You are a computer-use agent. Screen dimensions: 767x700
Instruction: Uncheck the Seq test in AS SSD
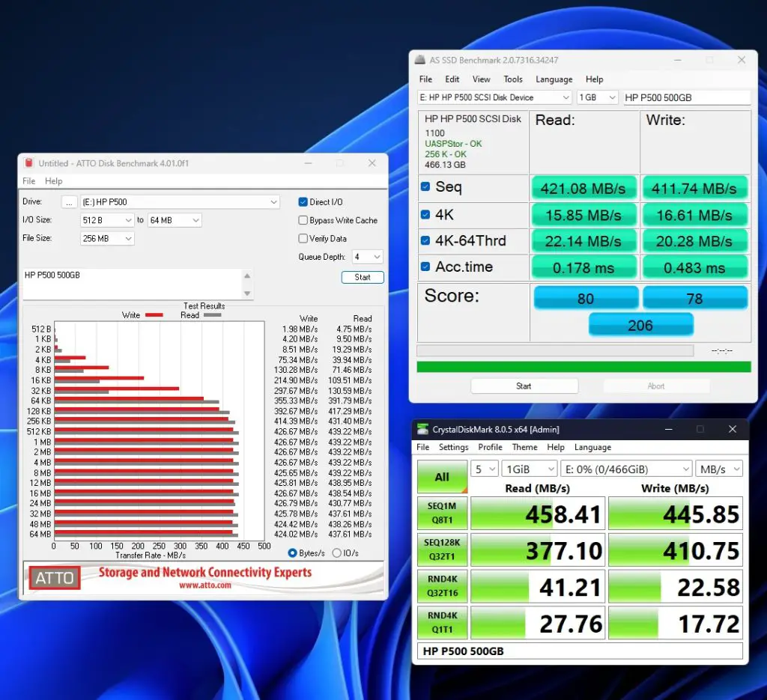pyautogui.click(x=425, y=186)
